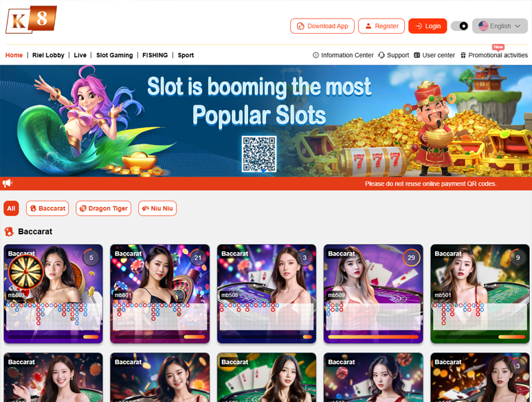532x402 pixels.
Task: Click the K8 logo
Action: click(31, 20)
